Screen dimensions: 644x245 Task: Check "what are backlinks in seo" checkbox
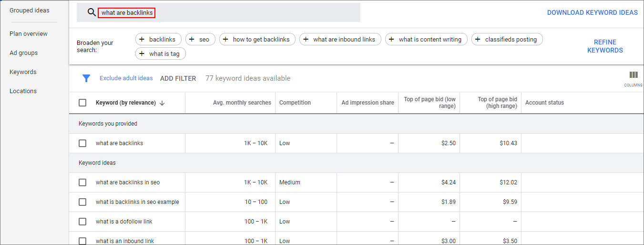pyautogui.click(x=82, y=182)
